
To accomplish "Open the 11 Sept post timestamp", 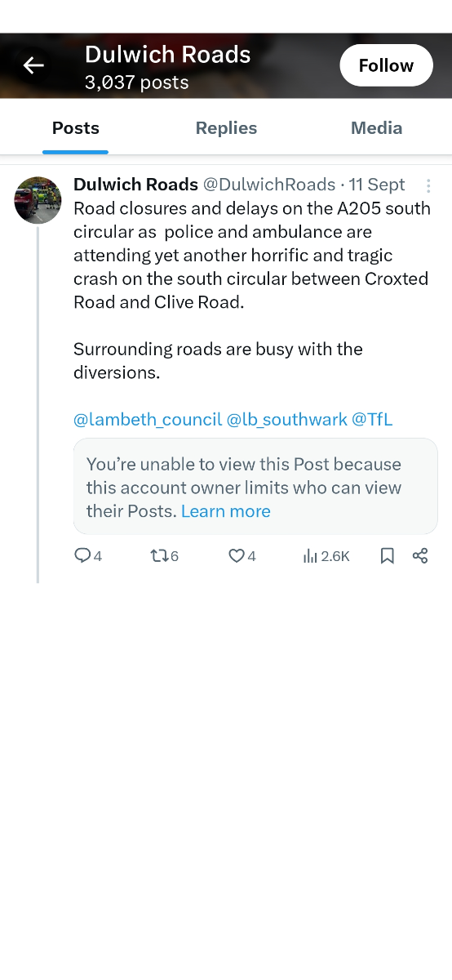I will click(x=377, y=185).
